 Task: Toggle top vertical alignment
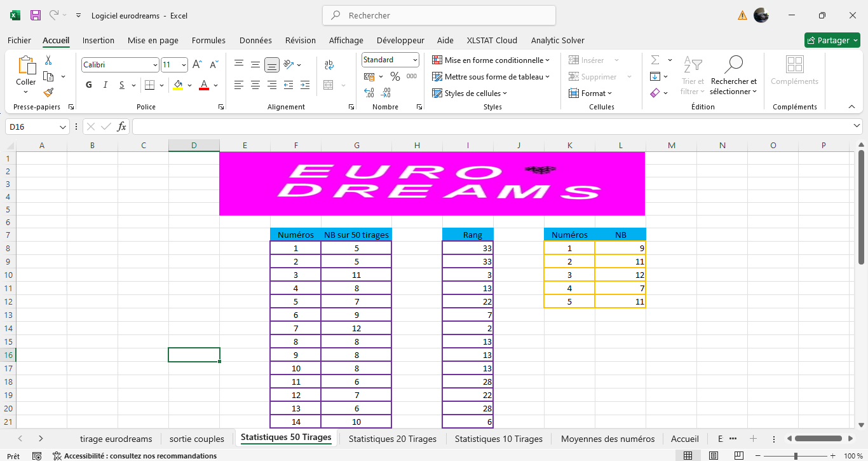pos(239,65)
